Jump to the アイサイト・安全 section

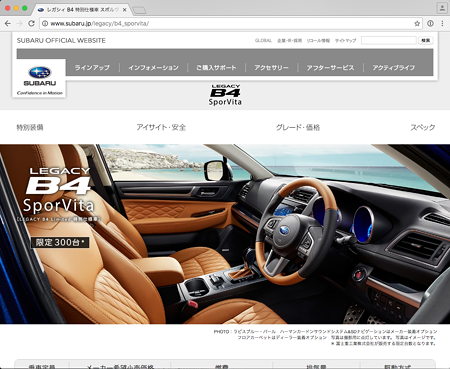161,127
